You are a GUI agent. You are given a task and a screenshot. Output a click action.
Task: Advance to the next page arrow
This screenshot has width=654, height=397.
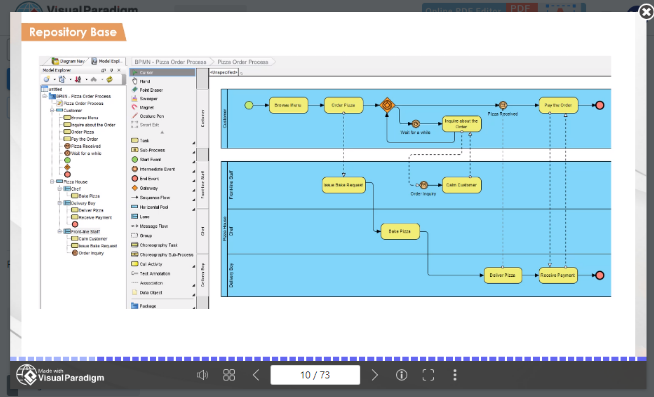[375, 375]
